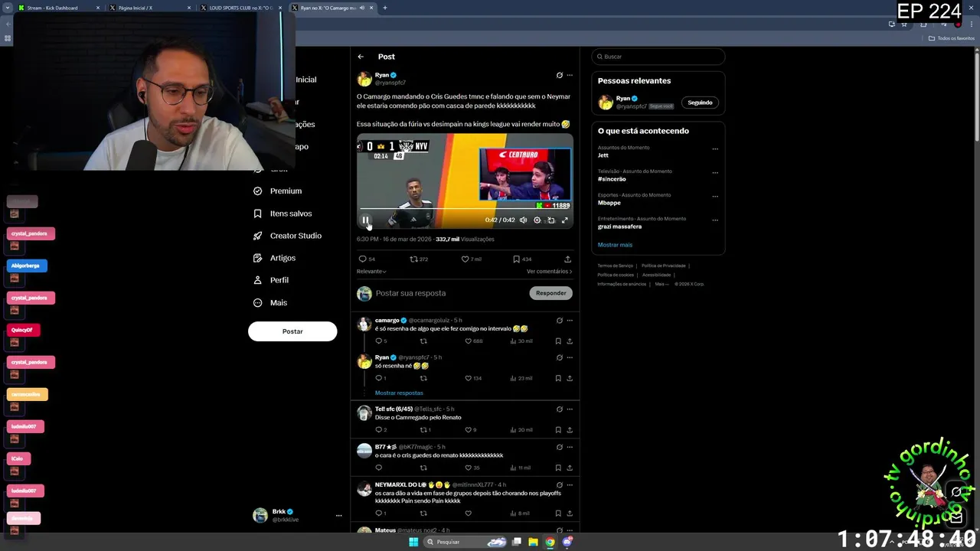Open Premium in the sidebar
Image resolution: width=980 pixels, height=551 pixels.
[x=278, y=191]
